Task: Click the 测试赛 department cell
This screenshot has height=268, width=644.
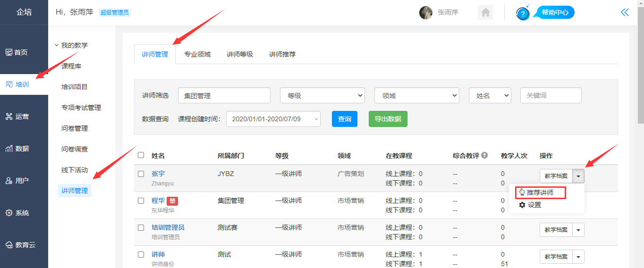Action: click(x=228, y=227)
